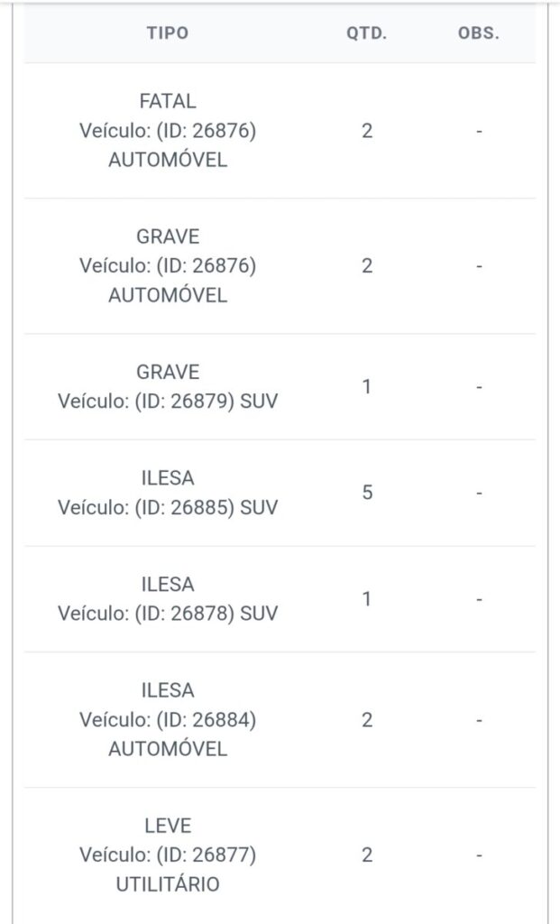The width and height of the screenshot is (560, 924).
Task: Click the OBS. dash in the ILESA 26885 row
Action: pos(479,493)
